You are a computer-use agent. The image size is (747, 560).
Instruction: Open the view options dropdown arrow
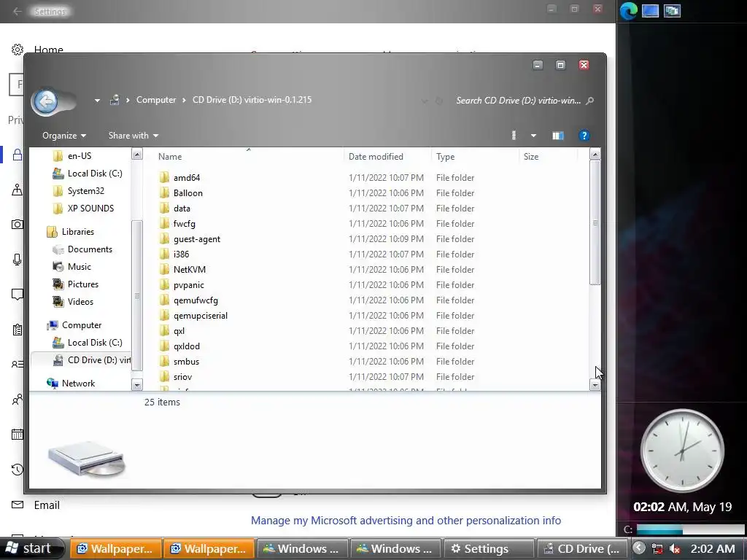tap(533, 136)
